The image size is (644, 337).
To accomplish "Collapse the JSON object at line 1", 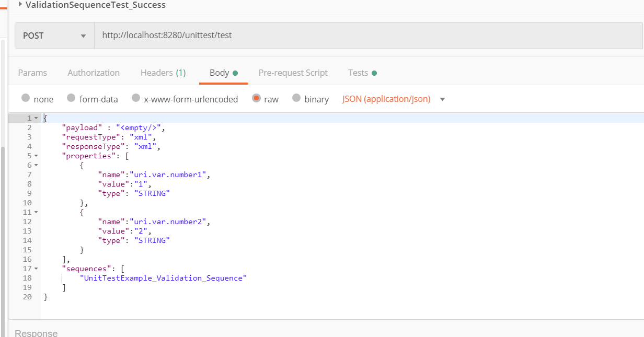I will point(36,118).
